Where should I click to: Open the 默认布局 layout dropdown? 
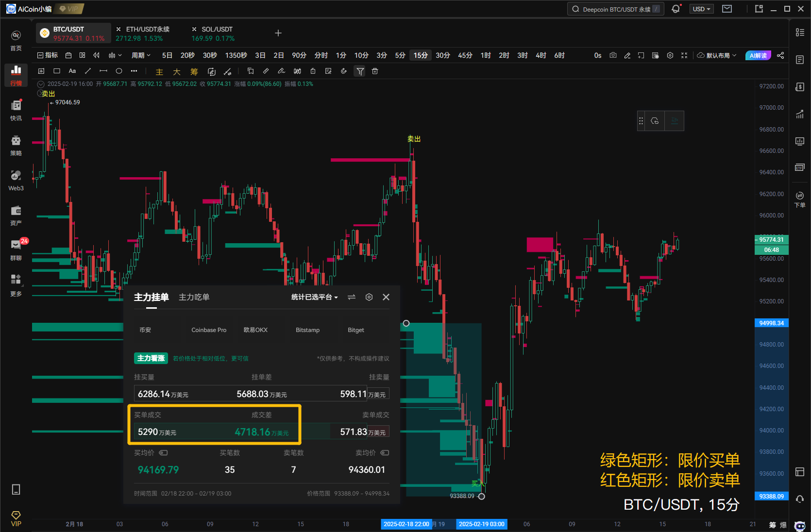coord(717,55)
